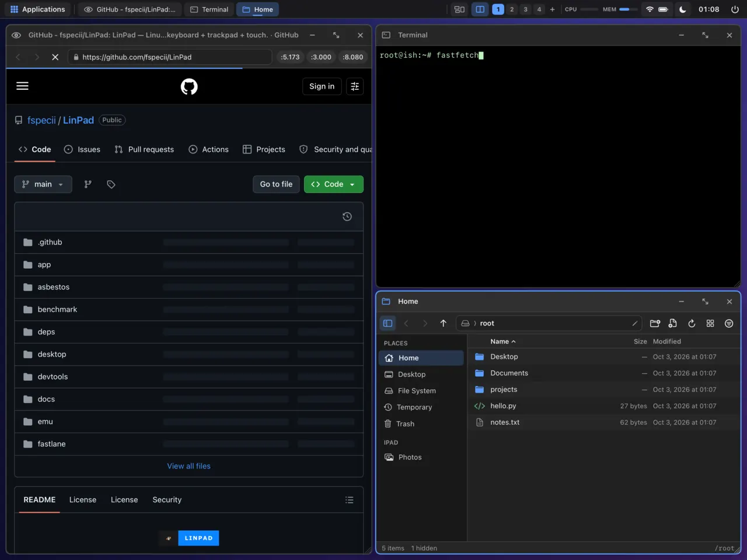The image size is (747, 560).
Task: Open the Pull requests tab
Action: pyautogui.click(x=144, y=149)
